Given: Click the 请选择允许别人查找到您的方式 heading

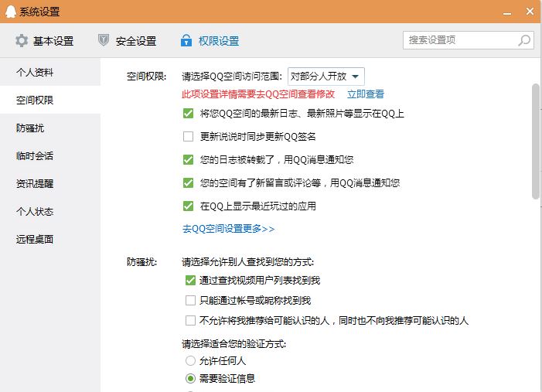Looking at the screenshot, I should click(x=248, y=262).
